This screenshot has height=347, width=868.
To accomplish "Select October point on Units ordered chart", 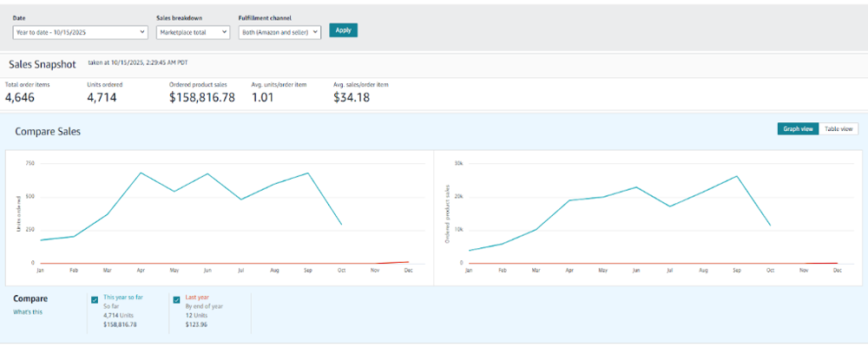I will 341,225.
